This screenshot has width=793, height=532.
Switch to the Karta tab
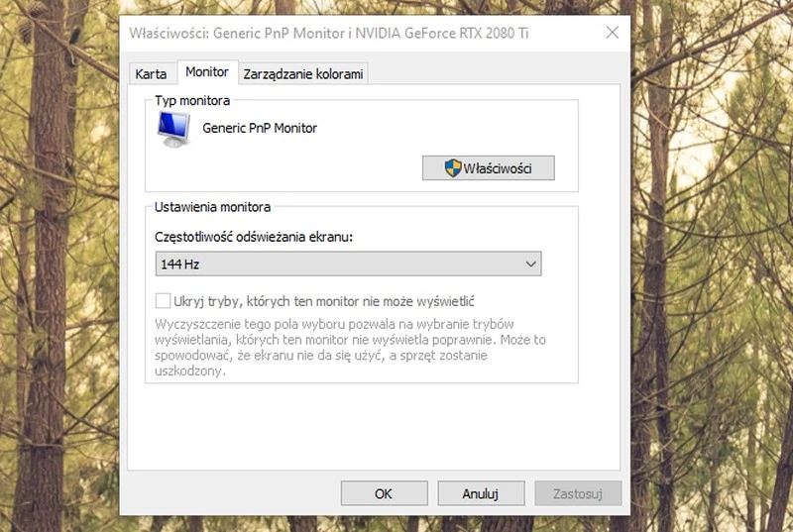[x=151, y=74]
